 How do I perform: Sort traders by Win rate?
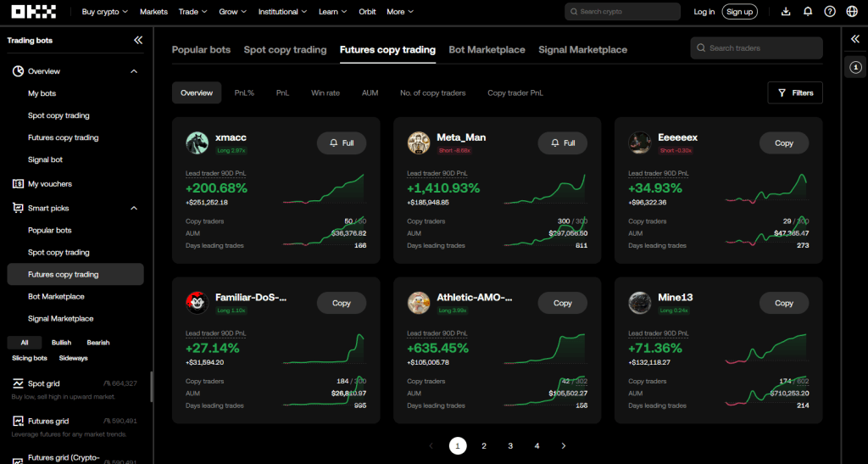(325, 93)
